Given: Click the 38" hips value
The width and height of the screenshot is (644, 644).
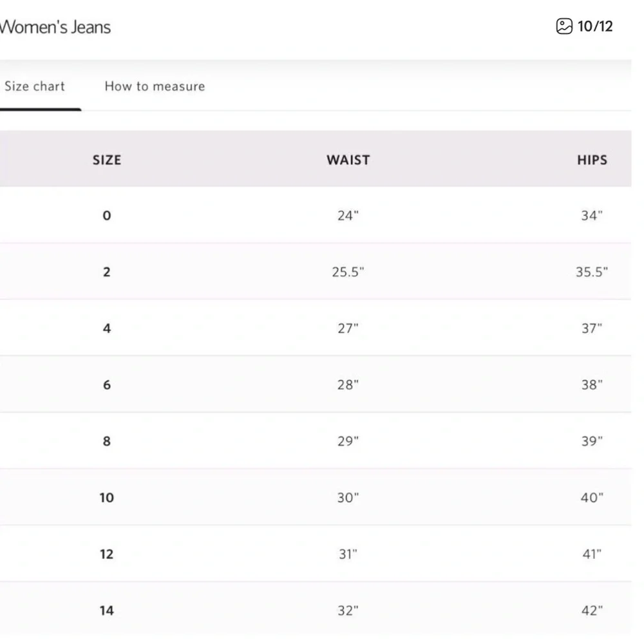Looking at the screenshot, I should (592, 384).
